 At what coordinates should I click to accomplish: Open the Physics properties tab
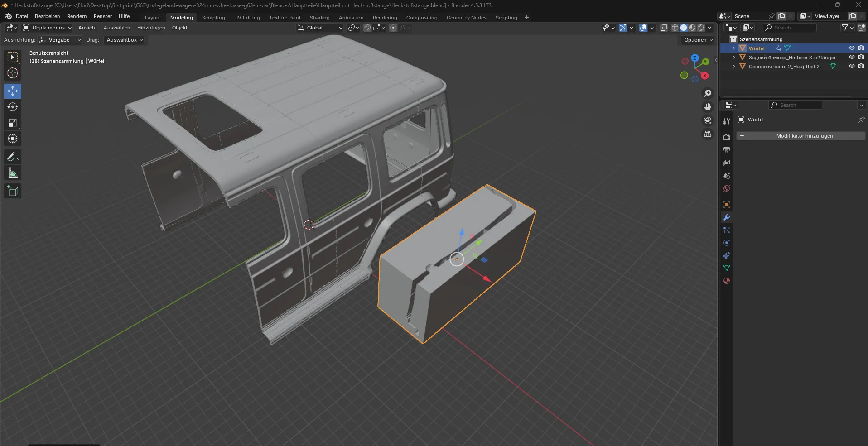pyautogui.click(x=727, y=243)
